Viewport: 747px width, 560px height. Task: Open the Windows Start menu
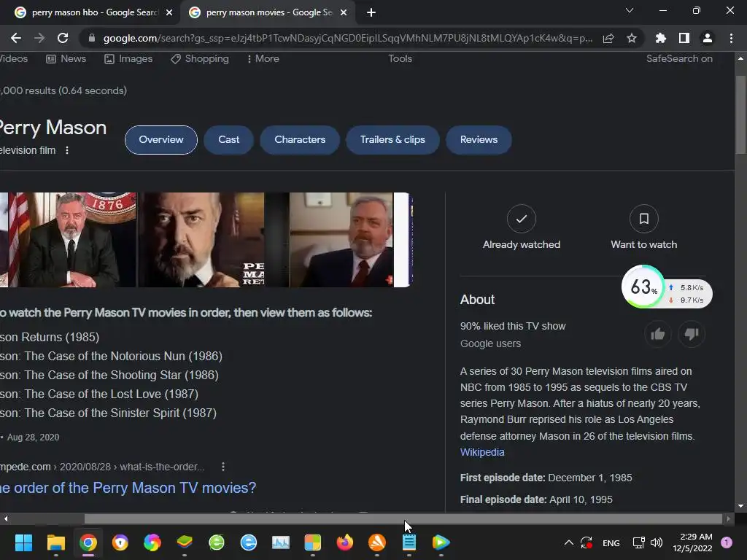[23, 542]
